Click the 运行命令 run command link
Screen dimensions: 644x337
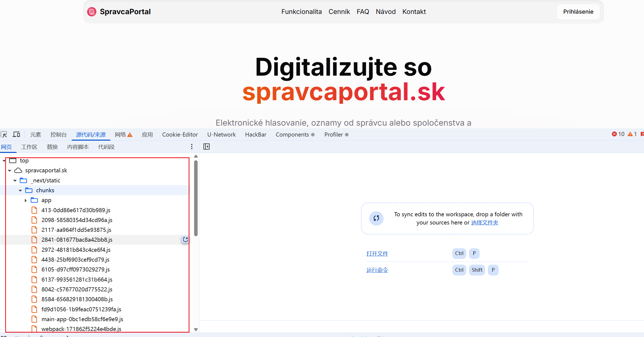(x=377, y=270)
